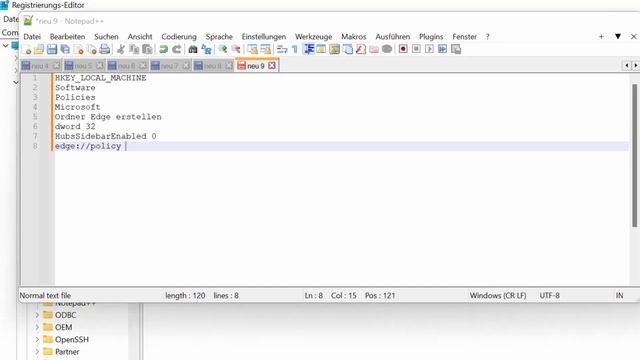Save the current file via toolbar

[52, 50]
